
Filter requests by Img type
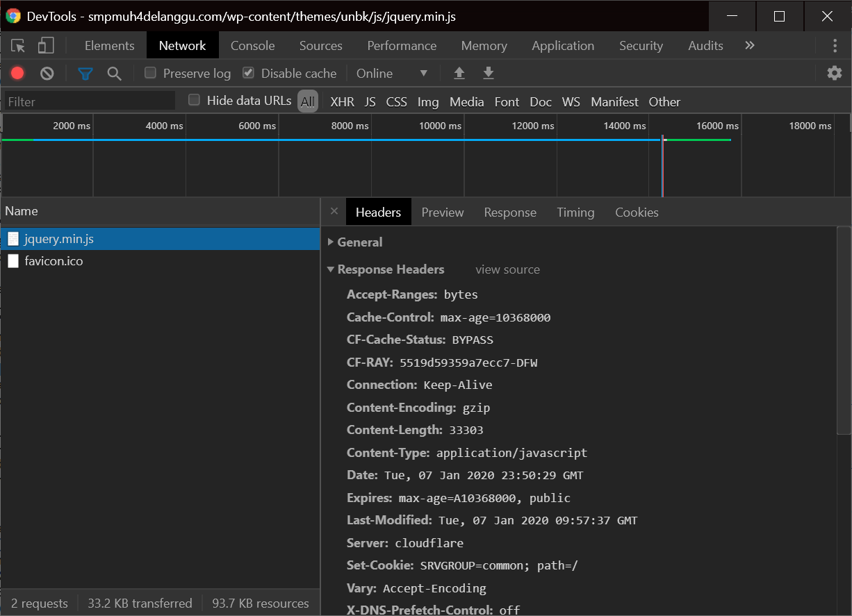(428, 102)
